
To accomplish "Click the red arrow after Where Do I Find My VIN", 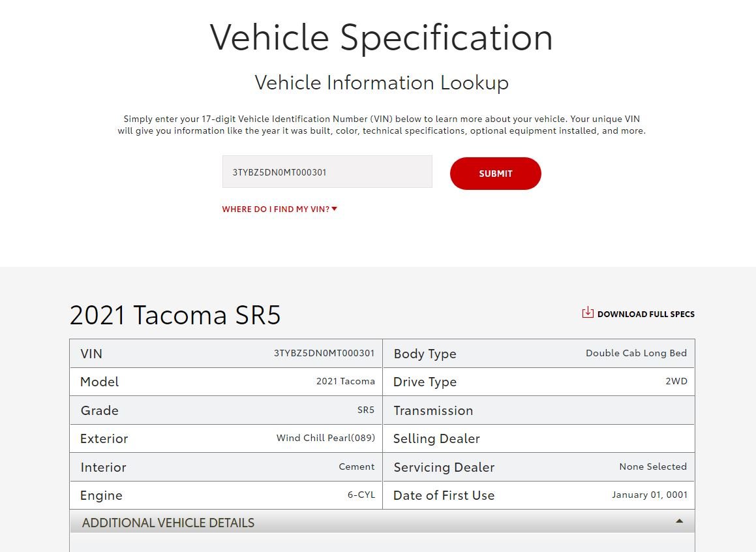I will pos(335,209).
